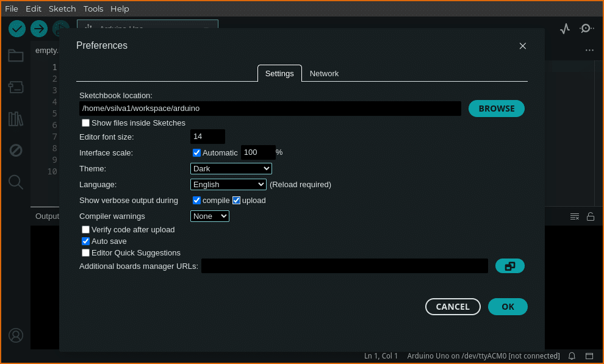Click the Verify sketch checkmark icon
Image resolution: width=604 pixels, height=364 pixels.
(17, 29)
